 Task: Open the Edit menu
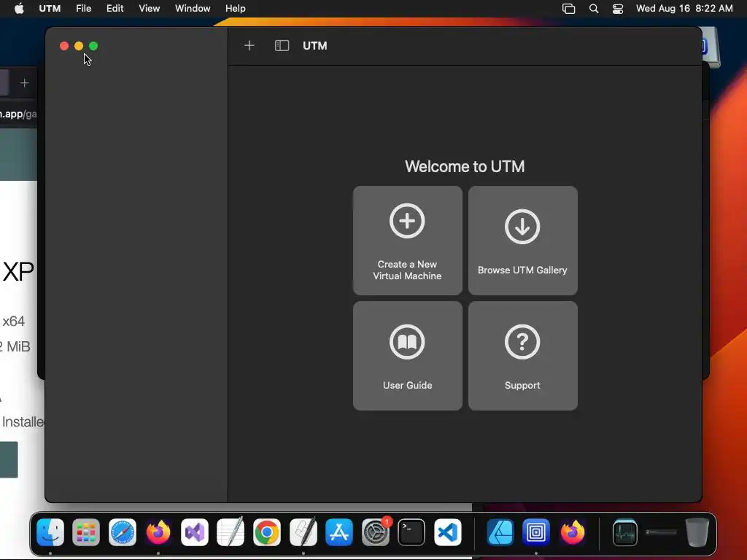(115, 9)
